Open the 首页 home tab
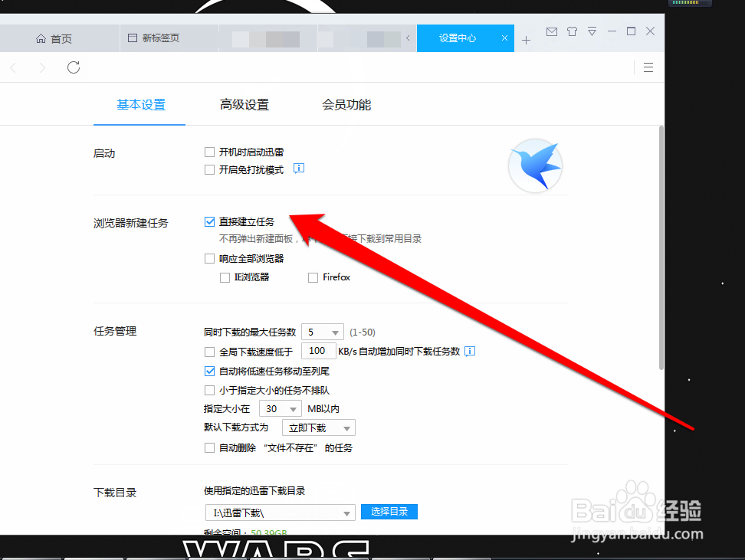This screenshot has height=560, width=745. [x=54, y=38]
